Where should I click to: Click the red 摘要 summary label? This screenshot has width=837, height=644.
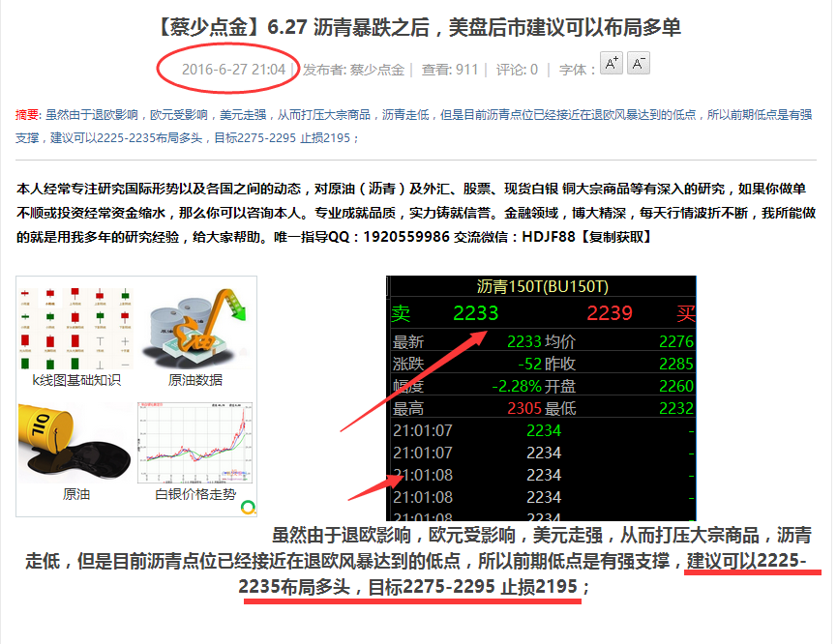point(28,114)
